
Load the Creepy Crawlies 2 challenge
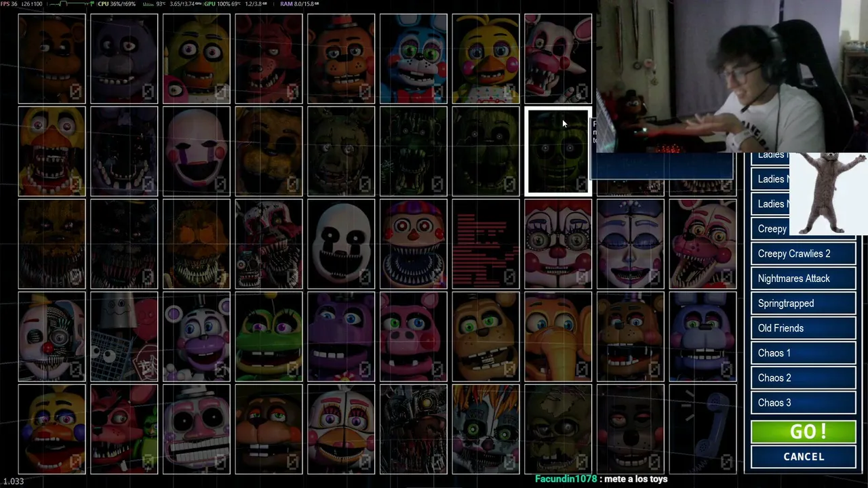[804, 253]
